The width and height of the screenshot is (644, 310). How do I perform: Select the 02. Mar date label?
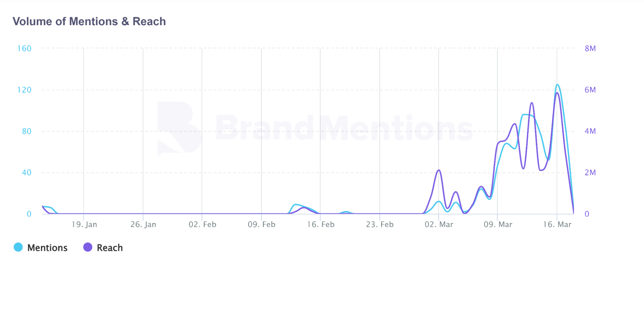pos(439,225)
